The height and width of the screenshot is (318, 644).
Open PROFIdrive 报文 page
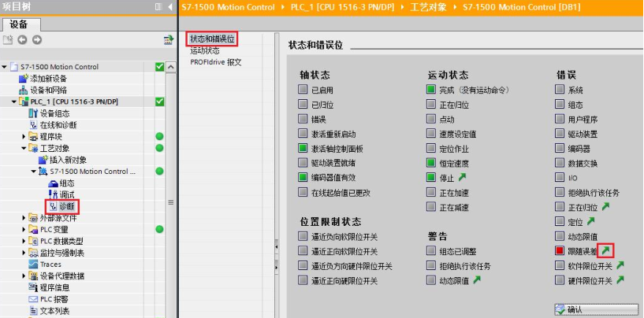pos(215,62)
